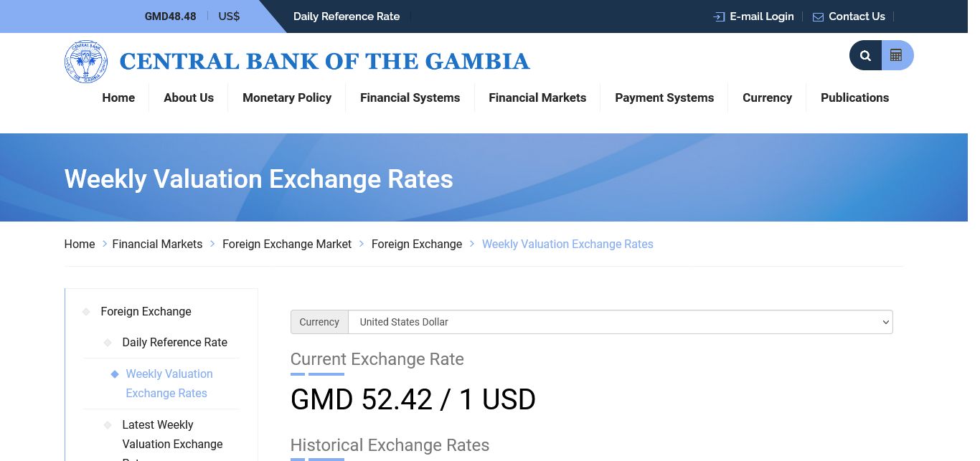
Task: Open the Financial Markets nav menu
Action: click(537, 98)
